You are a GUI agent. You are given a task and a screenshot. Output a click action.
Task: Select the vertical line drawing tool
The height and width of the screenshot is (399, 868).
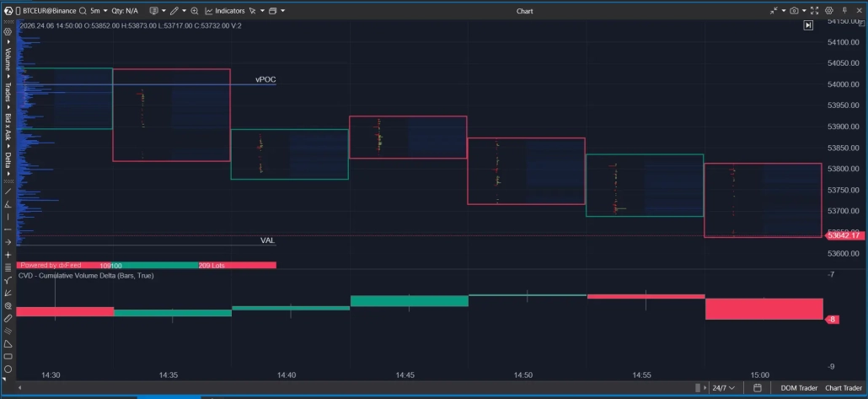pyautogui.click(x=8, y=217)
